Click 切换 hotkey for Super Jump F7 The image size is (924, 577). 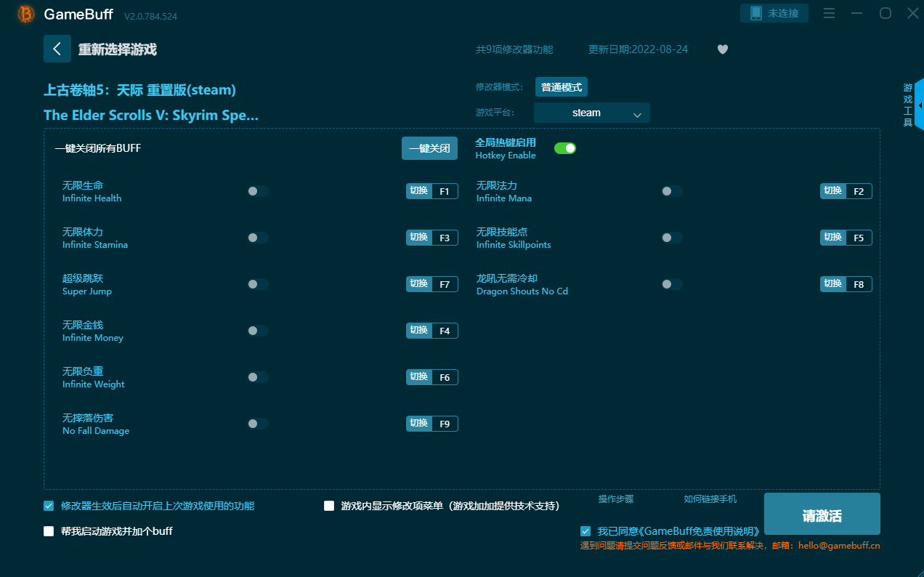[x=419, y=284]
